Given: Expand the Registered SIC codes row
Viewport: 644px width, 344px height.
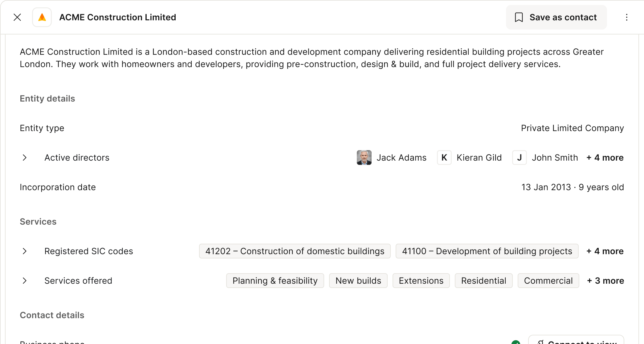Looking at the screenshot, I should point(25,251).
